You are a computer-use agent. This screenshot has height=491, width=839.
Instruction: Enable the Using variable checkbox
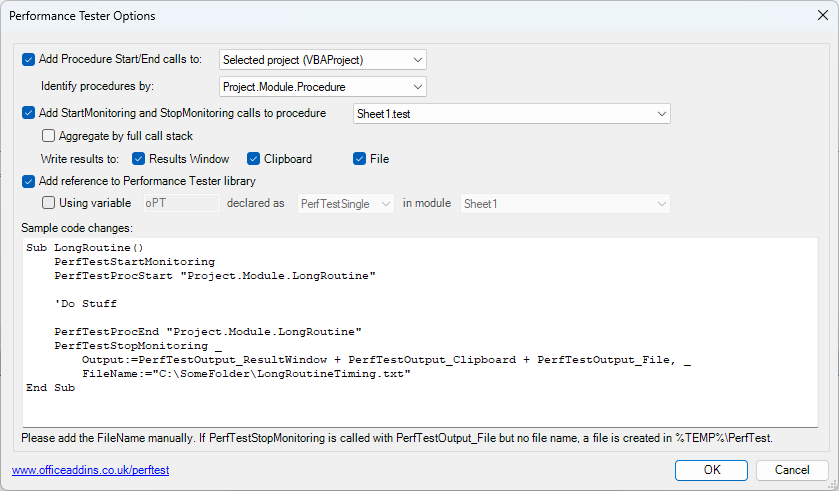pyautogui.click(x=48, y=204)
